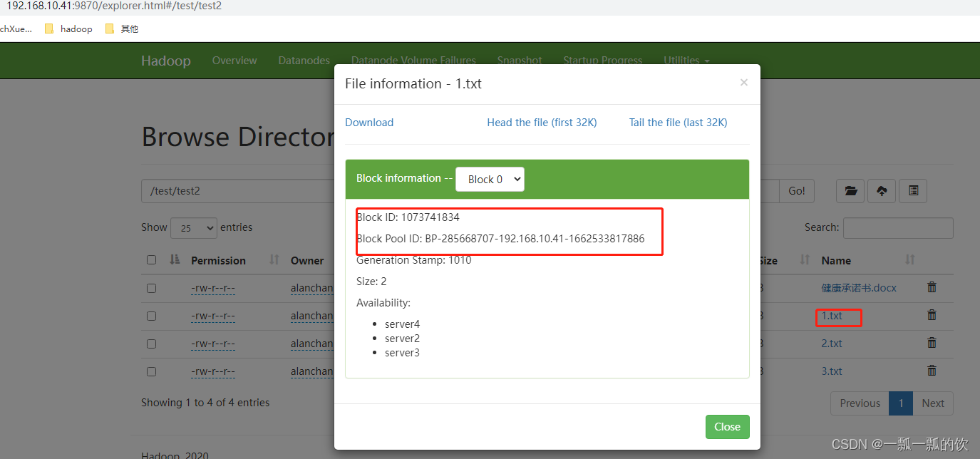Screen dimensions: 980x459
Task: Click server2 in Availability list
Action: pos(403,339)
